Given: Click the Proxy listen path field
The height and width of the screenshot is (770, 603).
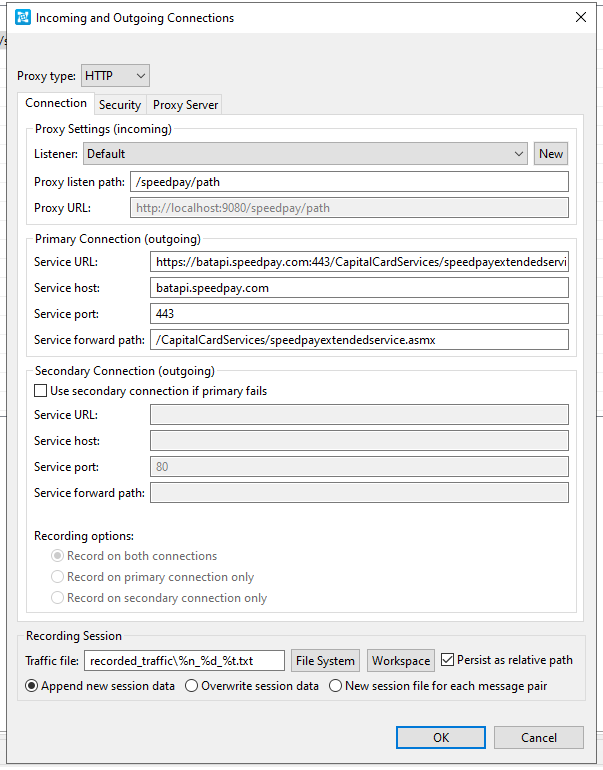Looking at the screenshot, I should pyautogui.click(x=349, y=182).
